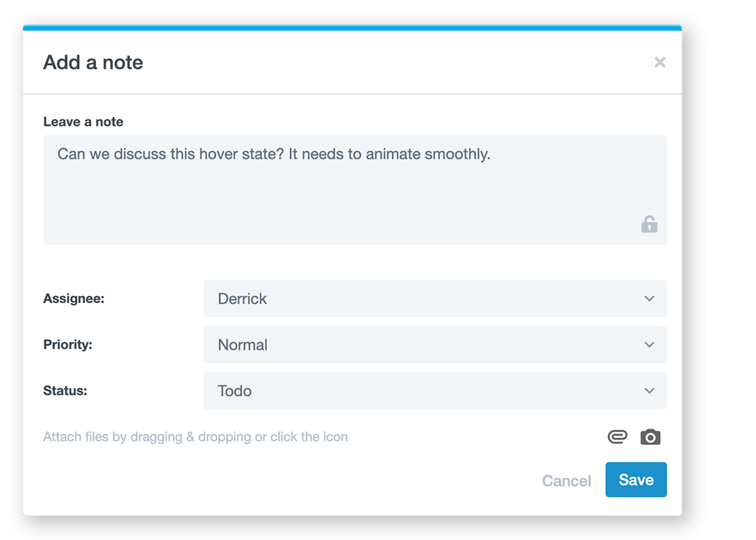The image size is (756, 540).
Task: Click the Cancel link
Action: click(x=566, y=481)
